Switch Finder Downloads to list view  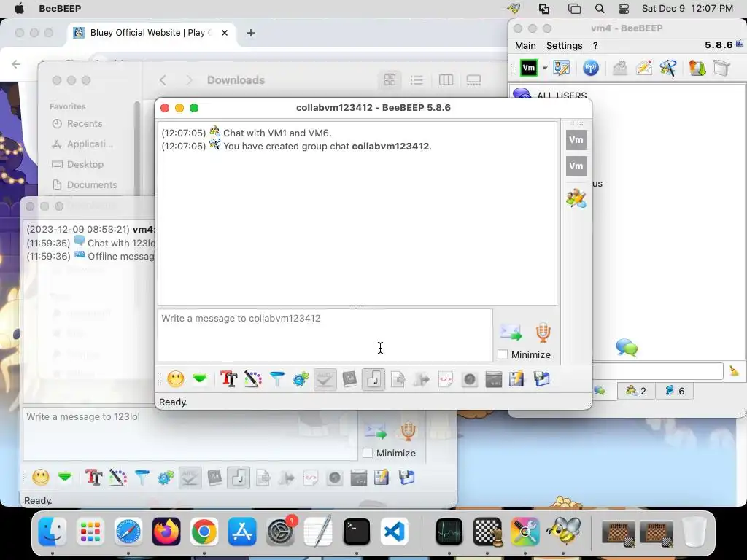[x=417, y=80]
